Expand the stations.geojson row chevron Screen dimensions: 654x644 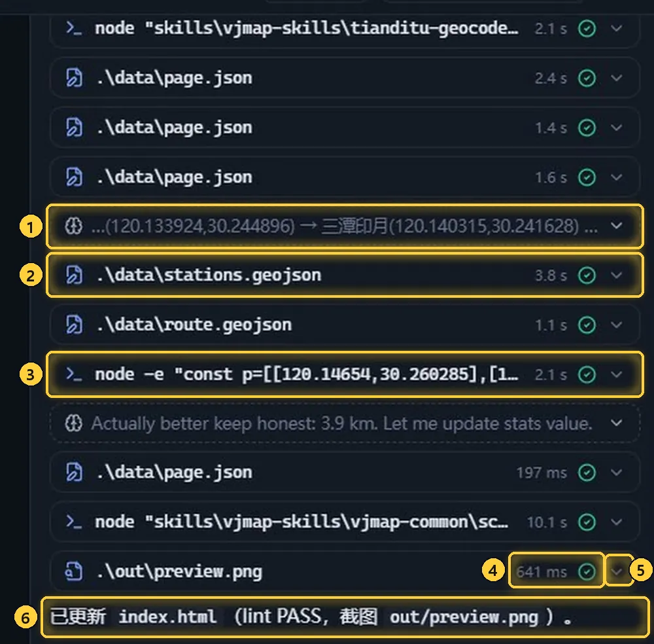click(x=617, y=276)
